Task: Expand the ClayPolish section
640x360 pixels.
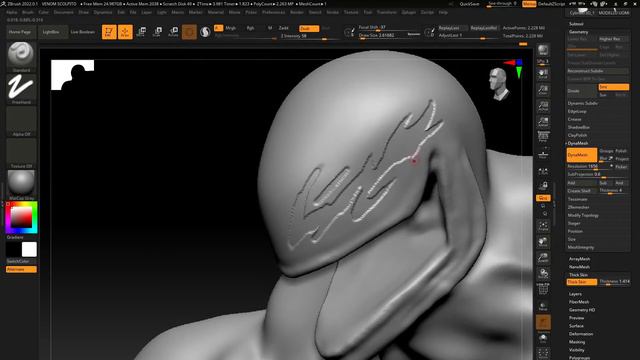Action: (x=577, y=135)
